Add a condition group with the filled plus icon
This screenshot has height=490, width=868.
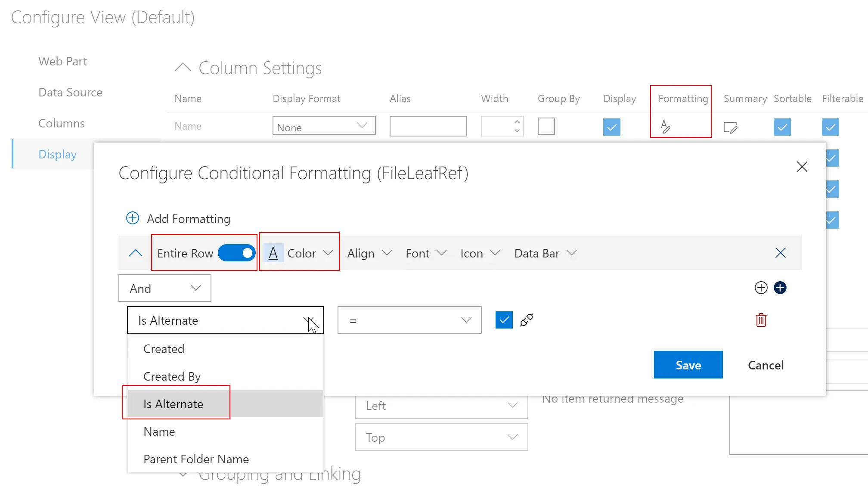point(780,288)
